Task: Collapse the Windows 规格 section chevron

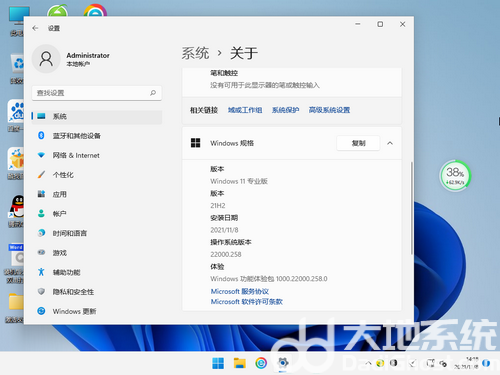Action: coord(390,143)
